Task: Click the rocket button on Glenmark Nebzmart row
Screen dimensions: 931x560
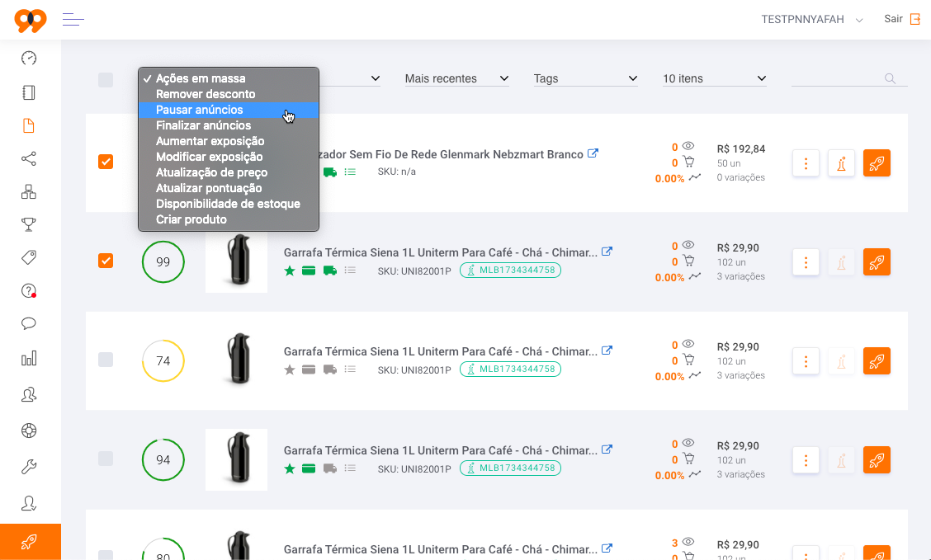Action: click(877, 163)
